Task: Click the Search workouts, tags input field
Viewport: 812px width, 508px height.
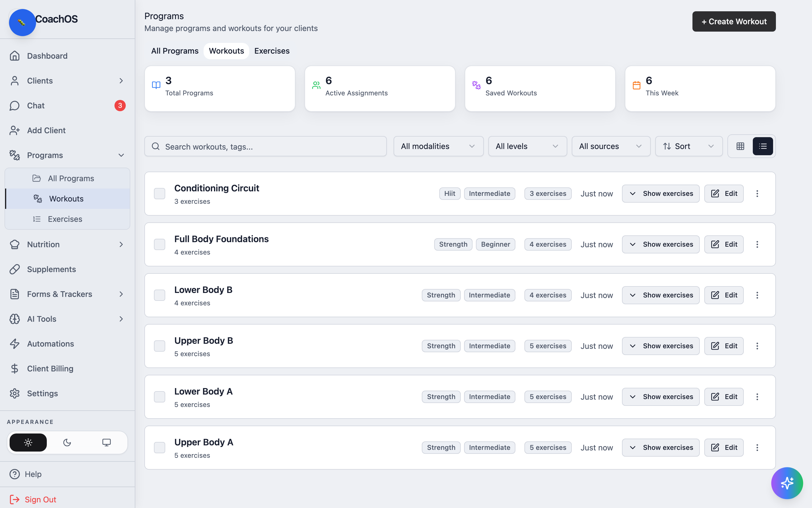Action: tap(265, 146)
